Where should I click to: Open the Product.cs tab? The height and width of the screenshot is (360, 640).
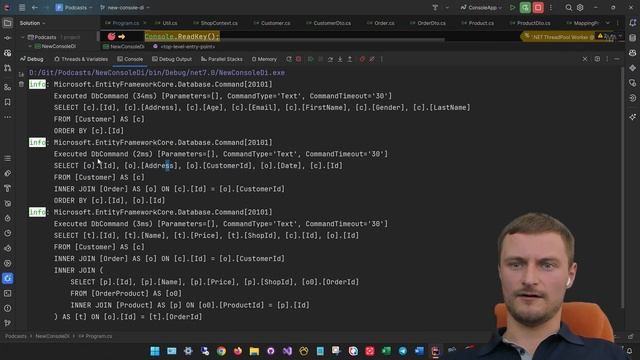coord(478,23)
